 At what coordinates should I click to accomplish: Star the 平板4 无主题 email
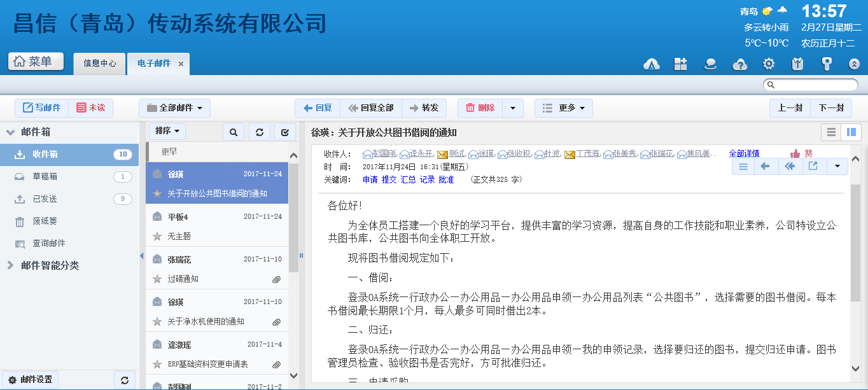tap(157, 236)
